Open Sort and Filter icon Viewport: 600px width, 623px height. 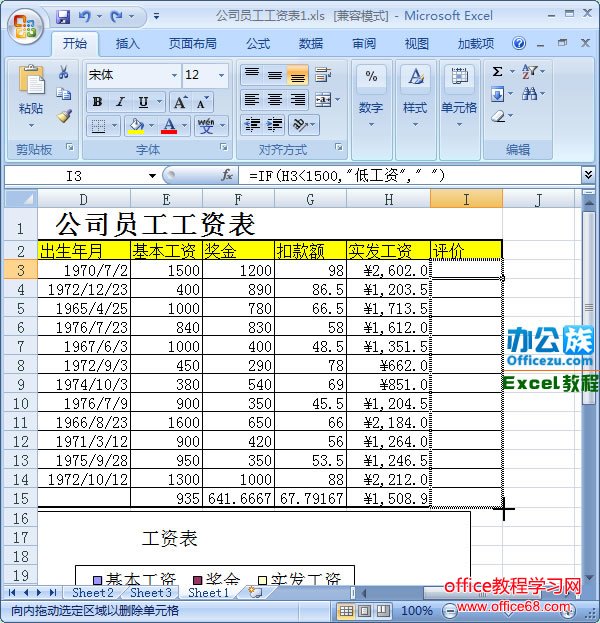click(x=529, y=72)
